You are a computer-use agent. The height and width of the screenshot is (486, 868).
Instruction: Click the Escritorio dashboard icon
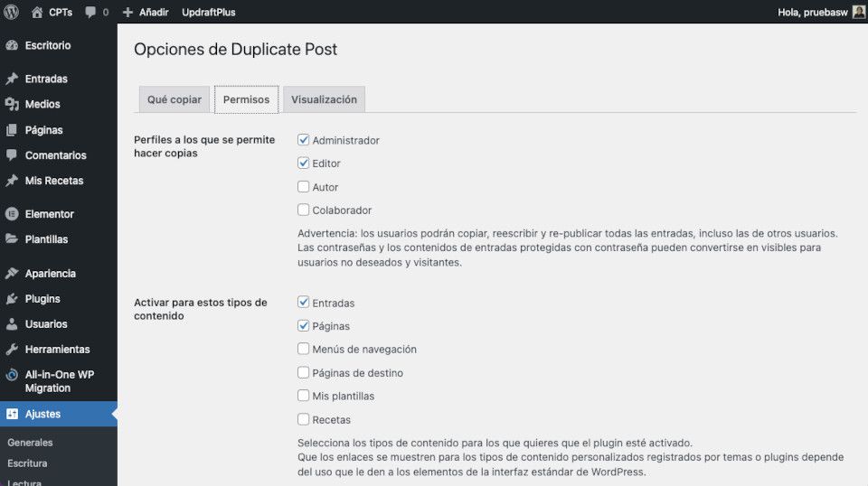coord(12,45)
